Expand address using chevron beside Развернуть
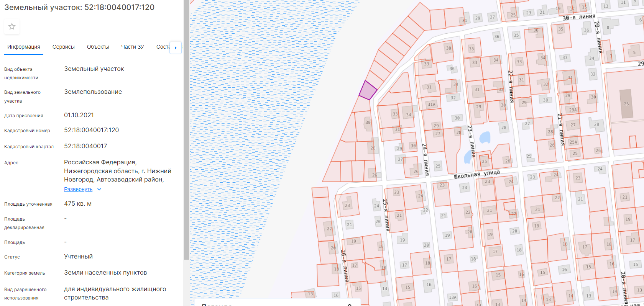This screenshot has width=644, height=306. [x=99, y=189]
